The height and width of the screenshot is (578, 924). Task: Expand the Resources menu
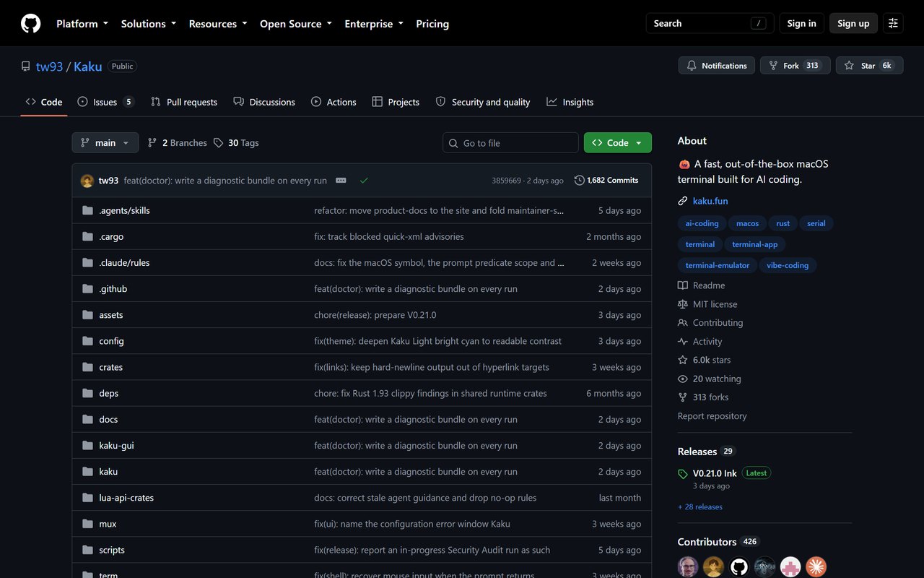point(218,23)
